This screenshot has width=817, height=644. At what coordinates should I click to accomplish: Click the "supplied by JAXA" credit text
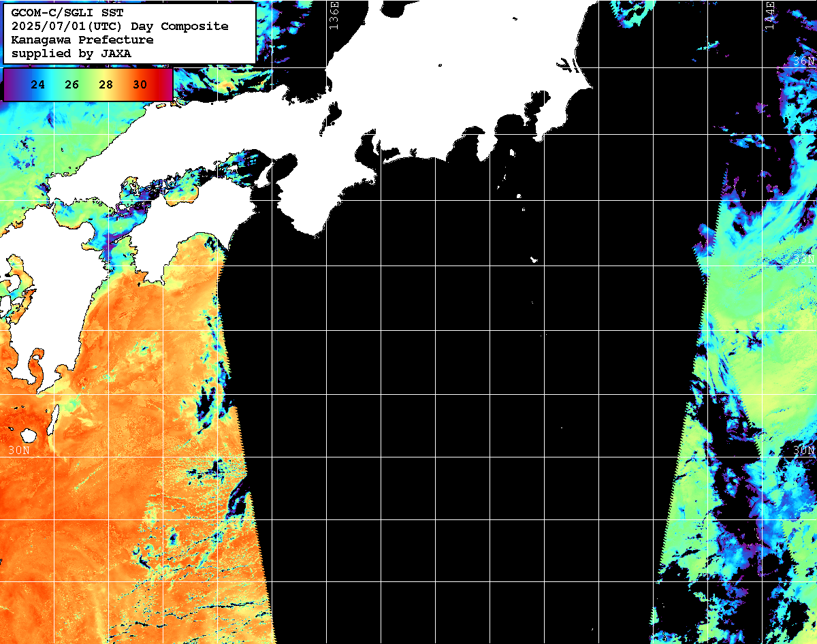click(71, 53)
